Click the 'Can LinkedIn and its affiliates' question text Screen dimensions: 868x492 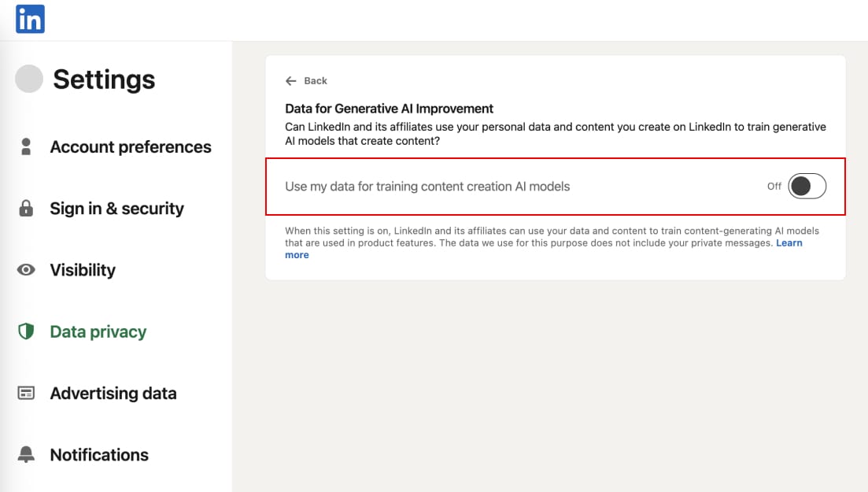(556, 134)
